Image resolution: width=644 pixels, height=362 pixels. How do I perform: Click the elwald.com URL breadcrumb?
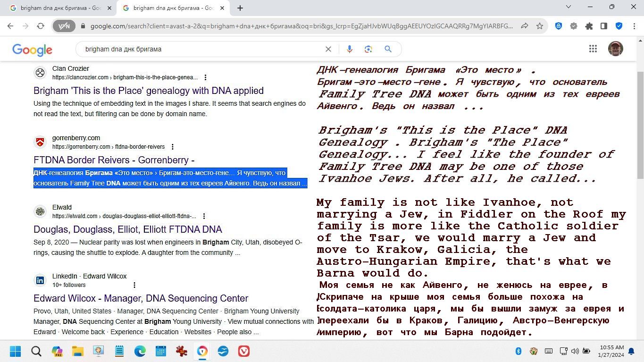(x=124, y=216)
